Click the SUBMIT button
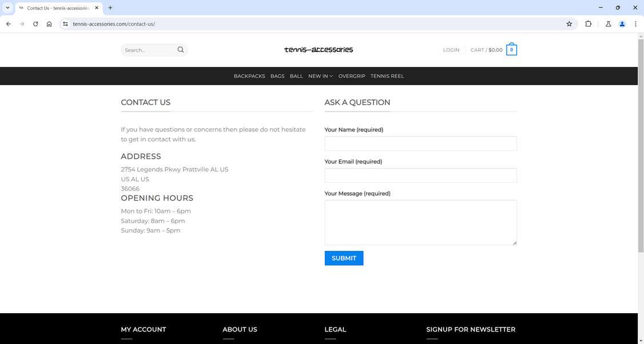The image size is (644, 344). click(344, 258)
